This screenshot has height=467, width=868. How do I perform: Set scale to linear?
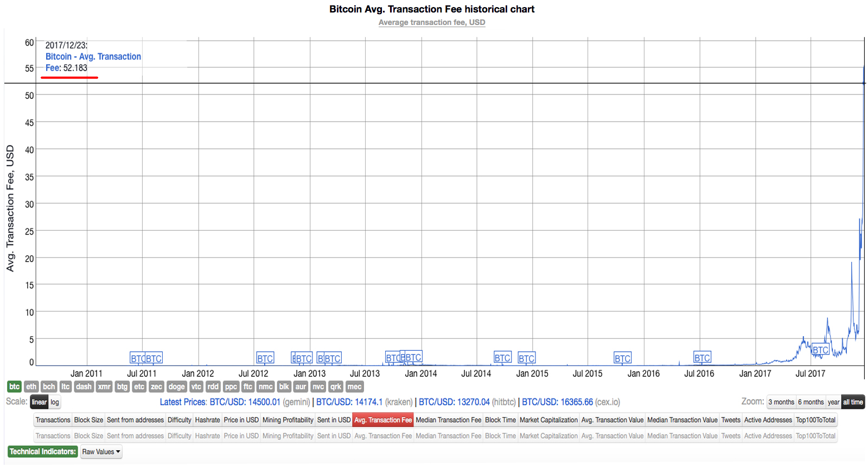tap(39, 402)
